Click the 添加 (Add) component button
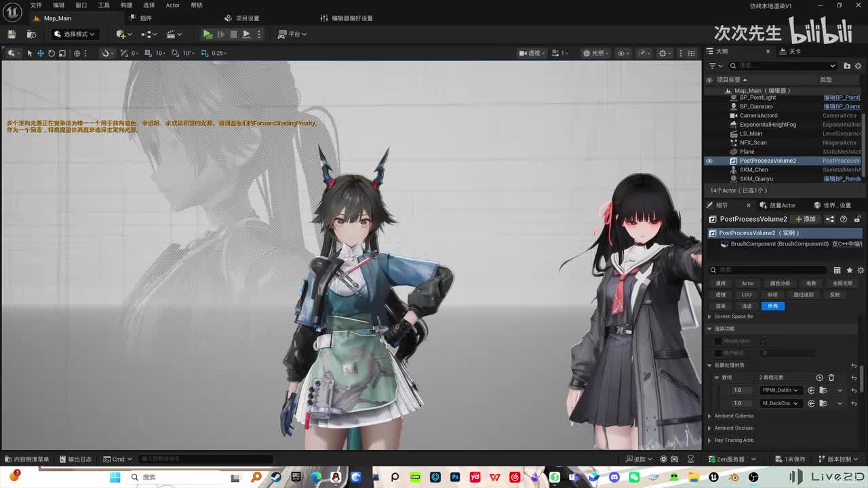This screenshot has width=868, height=488. click(806, 219)
